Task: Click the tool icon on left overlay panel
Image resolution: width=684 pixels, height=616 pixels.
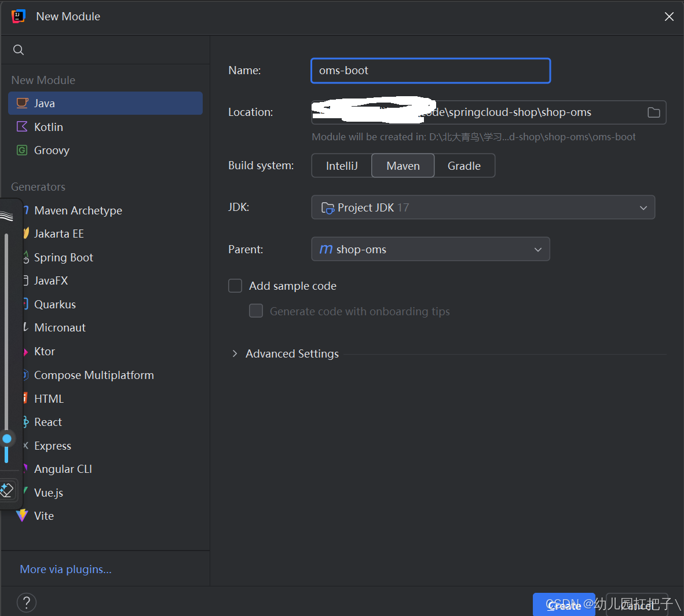Action: [7, 490]
